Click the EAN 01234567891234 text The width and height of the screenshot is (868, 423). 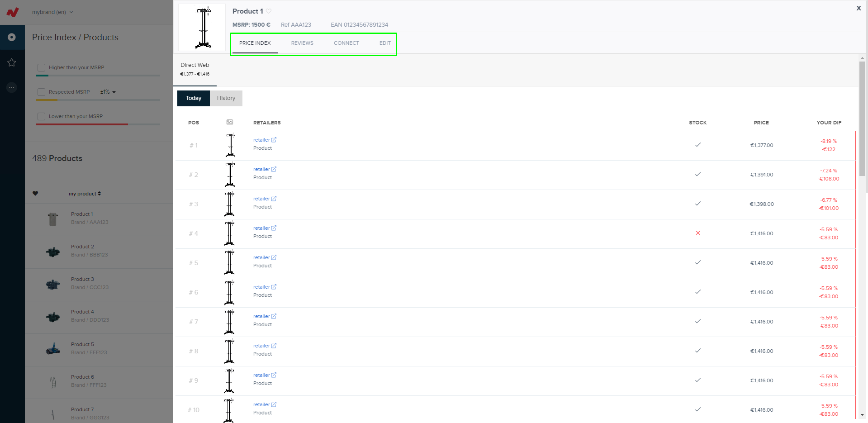(x=359, y=25)
